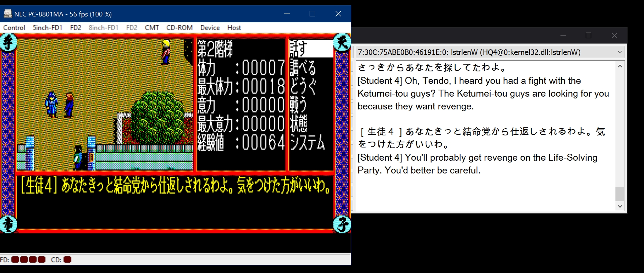This screenshot has height=273, width=644.
Task: Select the 状態 (Status) game command
Action: coord(299,124)
